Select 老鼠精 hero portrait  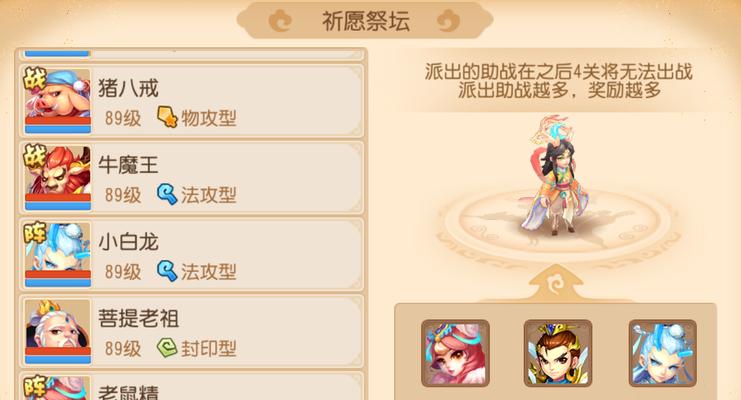pyautogui.click(x=58, y=388)
